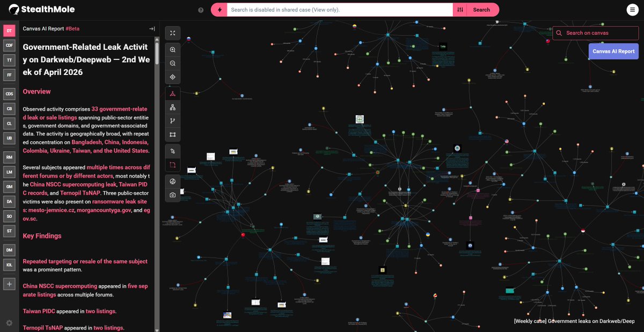The height and width of the screenshot is (332, 644).
Task: Click the Ukraine flag node on canvas
Action: coord(428,235)
